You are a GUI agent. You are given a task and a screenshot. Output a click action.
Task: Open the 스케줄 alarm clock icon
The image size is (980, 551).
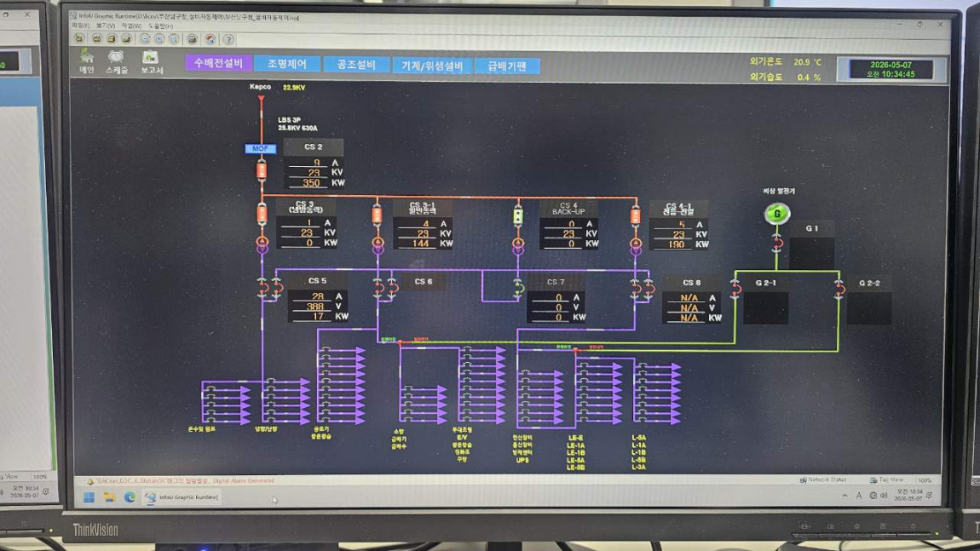[x=116, y=61]
